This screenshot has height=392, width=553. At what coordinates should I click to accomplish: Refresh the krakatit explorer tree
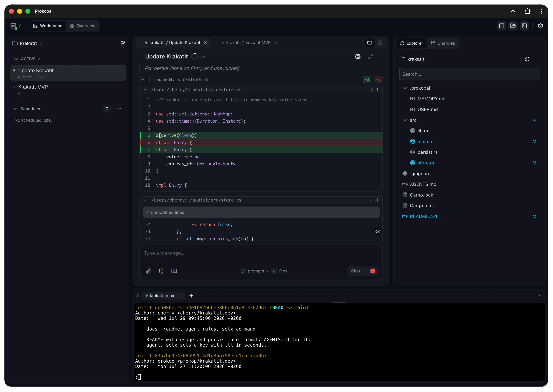[x=527, y=59]
